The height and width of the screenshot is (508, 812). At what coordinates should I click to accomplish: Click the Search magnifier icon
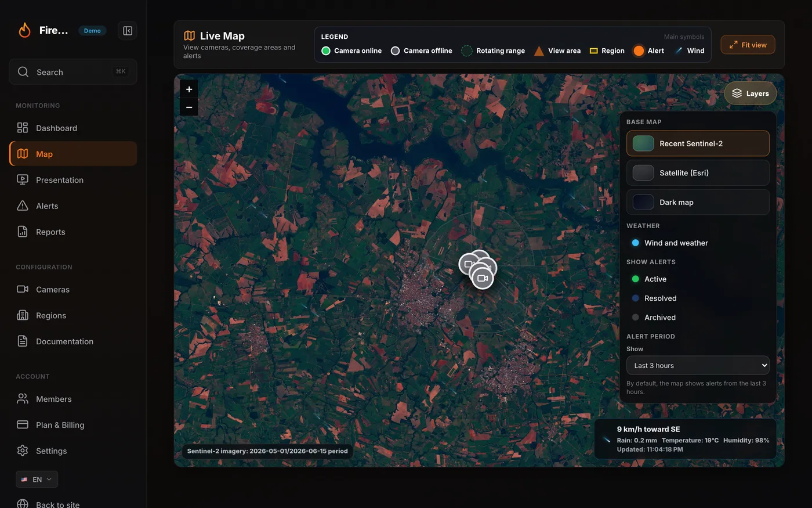pos(23,72)
